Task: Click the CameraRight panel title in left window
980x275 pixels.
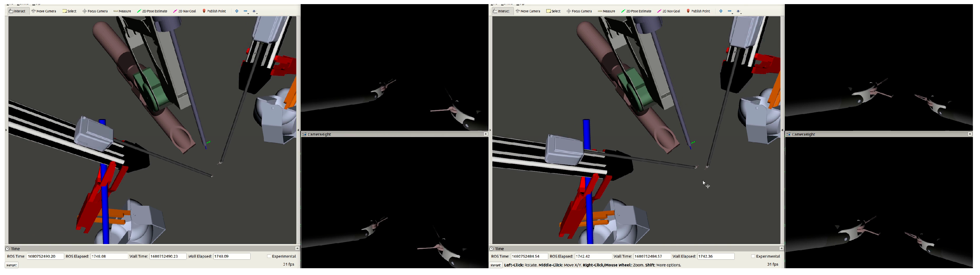Action: coord(319,134)
